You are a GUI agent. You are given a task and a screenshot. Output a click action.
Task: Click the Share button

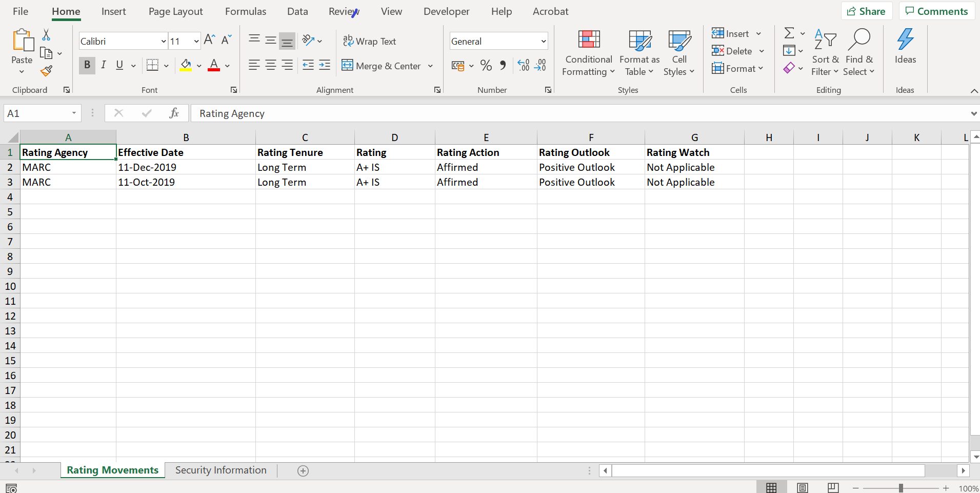[867, 11]
